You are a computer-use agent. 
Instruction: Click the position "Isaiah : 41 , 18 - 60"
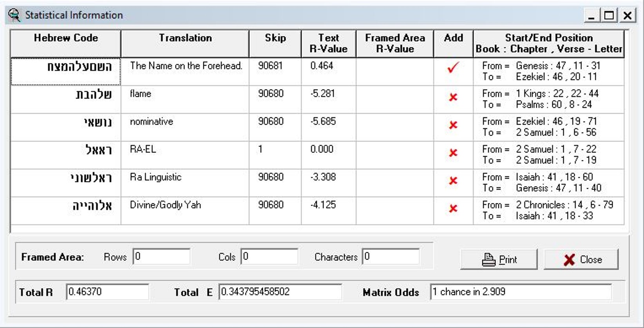pos(555,177)
